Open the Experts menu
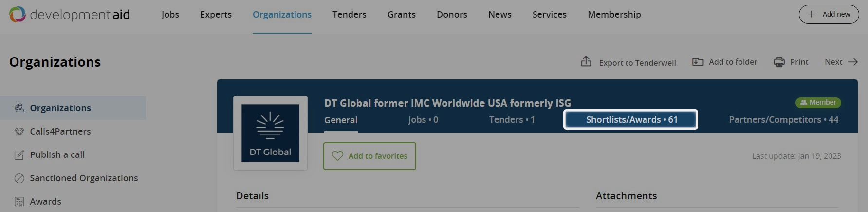This screenshot has height=212, width=868. tap(216, 15)
